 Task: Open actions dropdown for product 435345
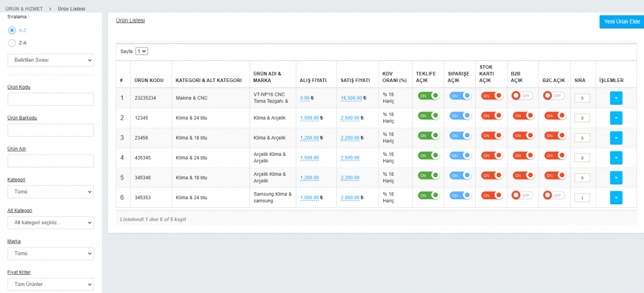[616, 158]
